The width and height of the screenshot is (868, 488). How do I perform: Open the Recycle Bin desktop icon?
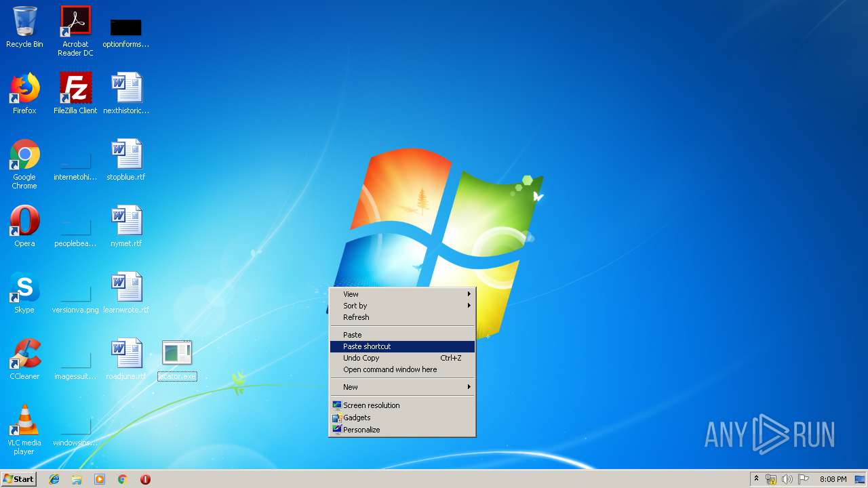coord(24,27)
